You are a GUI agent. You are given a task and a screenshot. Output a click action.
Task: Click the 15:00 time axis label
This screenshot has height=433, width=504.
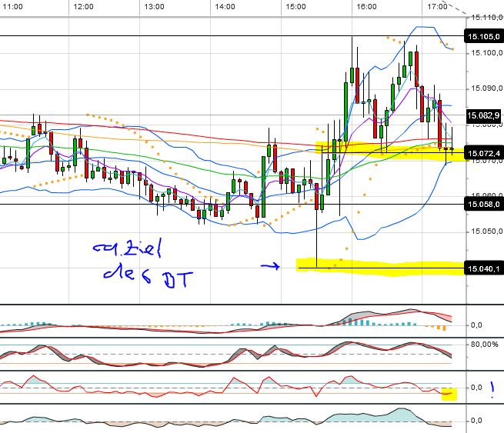pos(295,6)
